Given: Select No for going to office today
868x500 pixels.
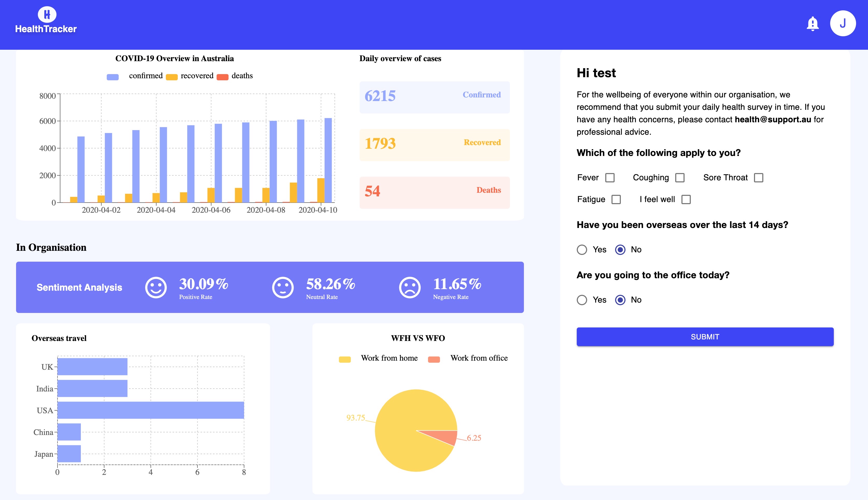Looking at the screenshot, I should click(620, 300).
